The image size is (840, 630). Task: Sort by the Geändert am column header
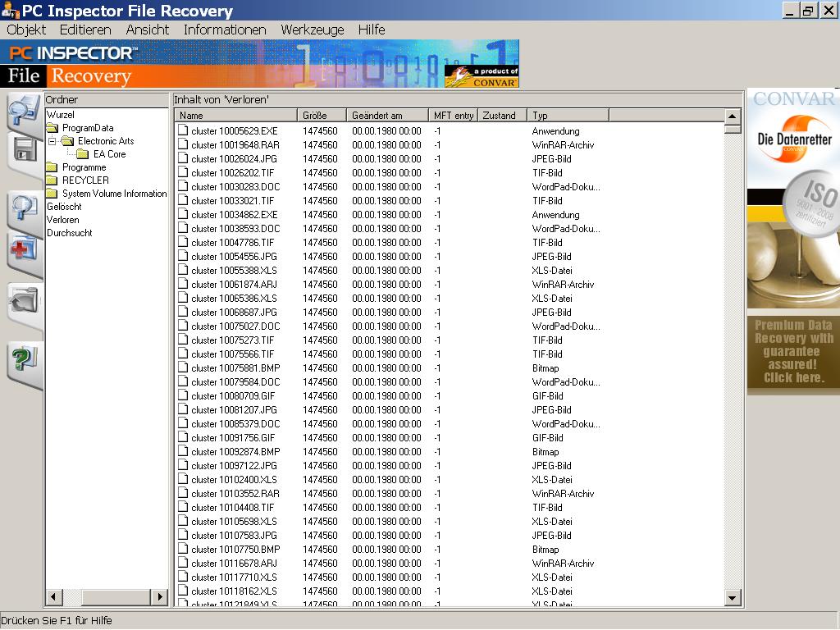click(x=387, y=115)
